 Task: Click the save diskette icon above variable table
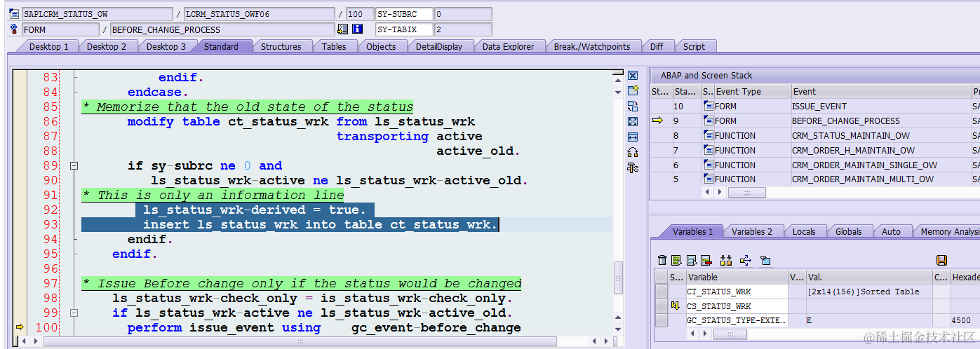point(941,260)
